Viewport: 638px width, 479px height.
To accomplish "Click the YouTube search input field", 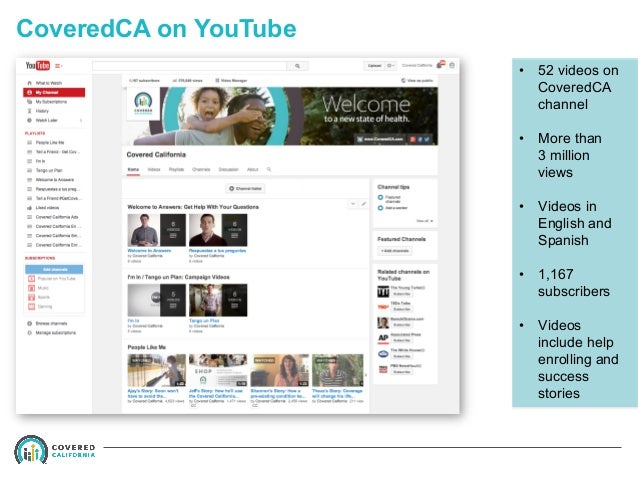I will pyautogui.click(x=190, y=66).
